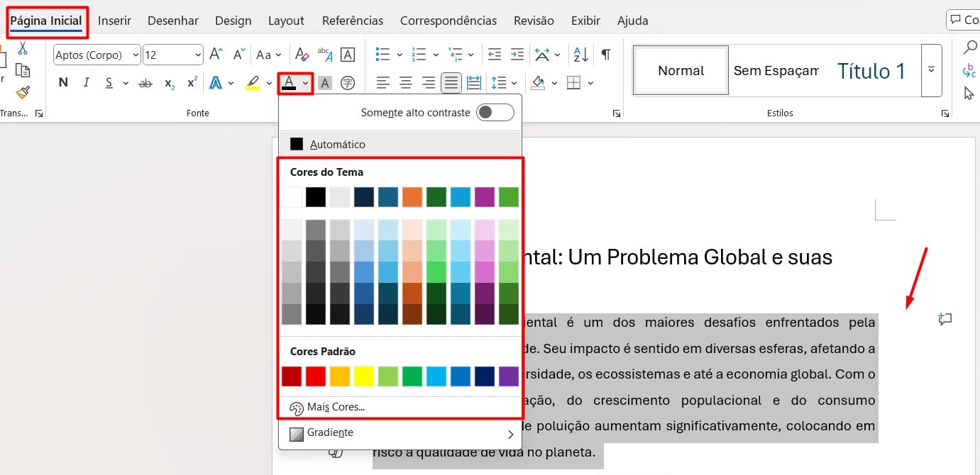Select the Format Painter brush icon
This screenshot has height=475, width=980.
point(23,92)
